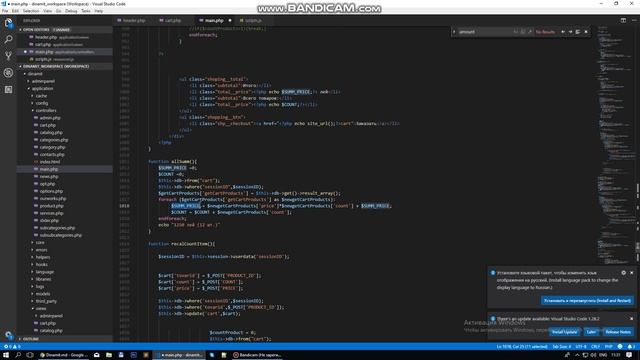Open categories.php in the file tree
This screenshot has height=360, width=640.
tap(54, 140)
